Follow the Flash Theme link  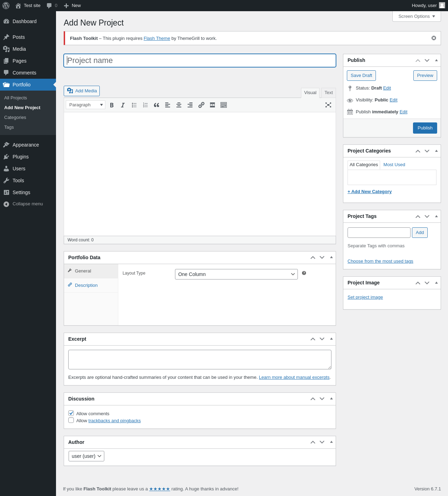(x=157, y=38)
